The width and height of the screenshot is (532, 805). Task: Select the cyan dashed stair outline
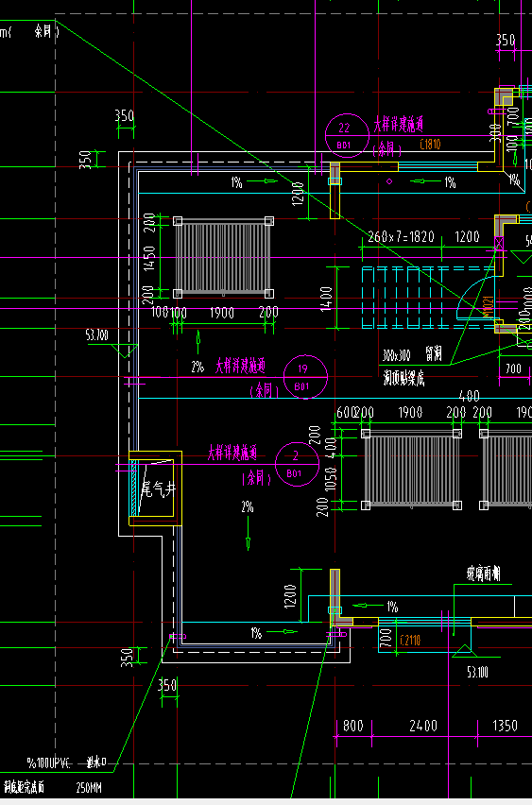(428, 297)
